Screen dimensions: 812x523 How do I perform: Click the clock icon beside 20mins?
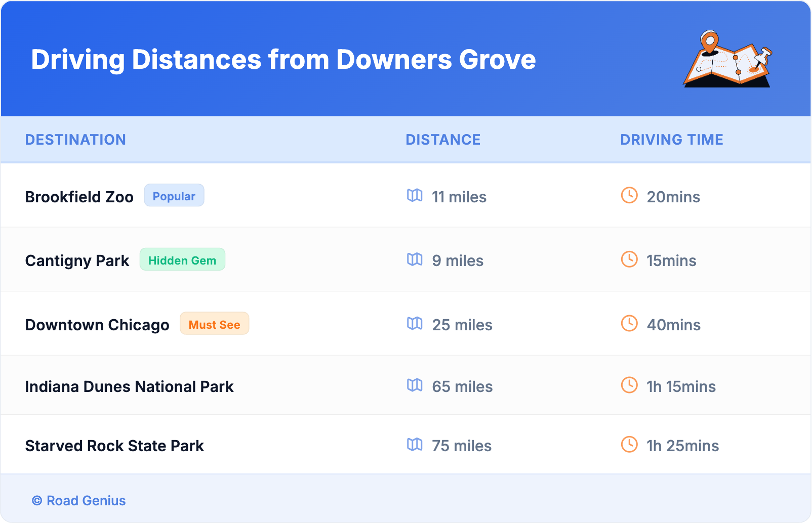[x=629, y=195]
